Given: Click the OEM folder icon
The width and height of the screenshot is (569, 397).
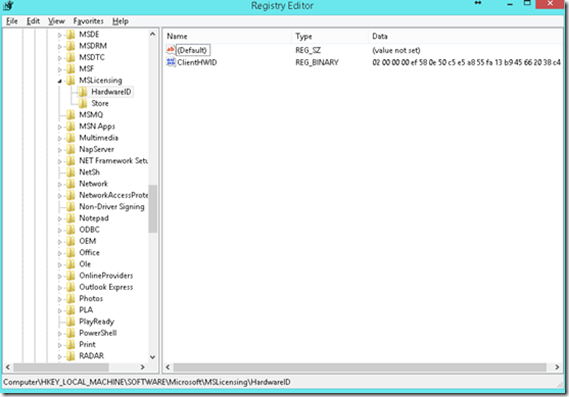Looking at the screenshot, I should pyautogui.click(x=71, y=241).
